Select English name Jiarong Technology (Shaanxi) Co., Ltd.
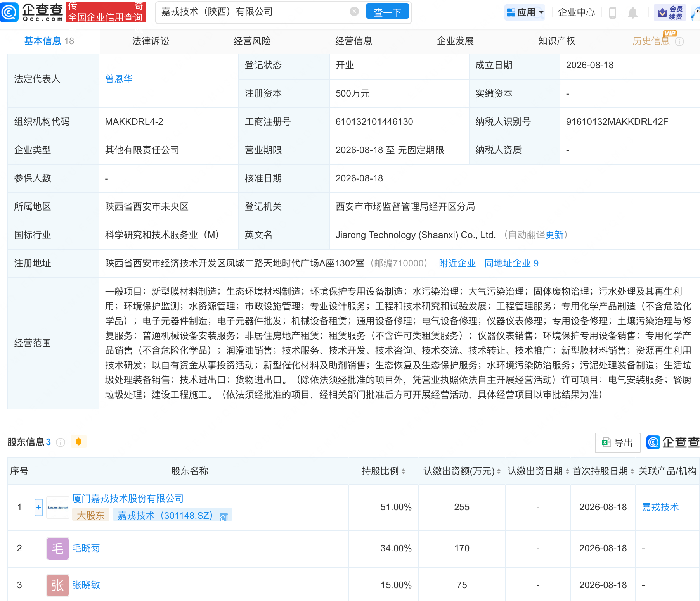 pyautogui.click(x=416, y=235)
